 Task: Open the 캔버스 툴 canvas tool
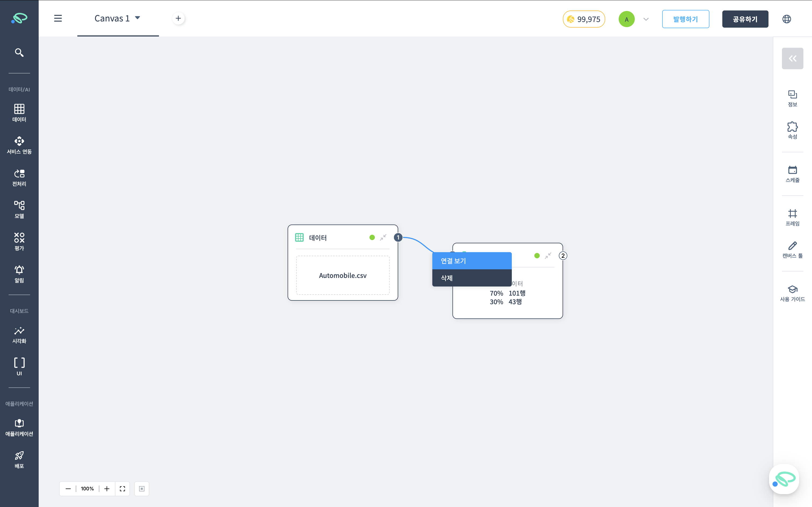(792, 249)
